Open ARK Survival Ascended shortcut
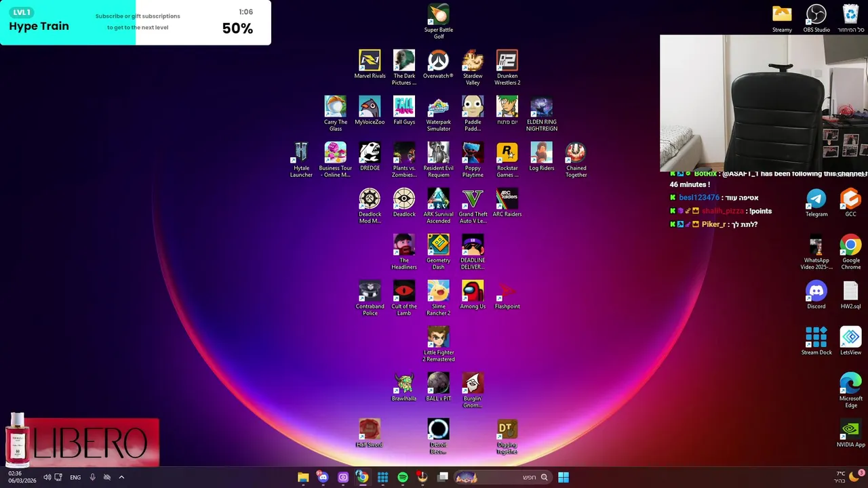Viewport: 868px width, 488px height. point(438,205)
